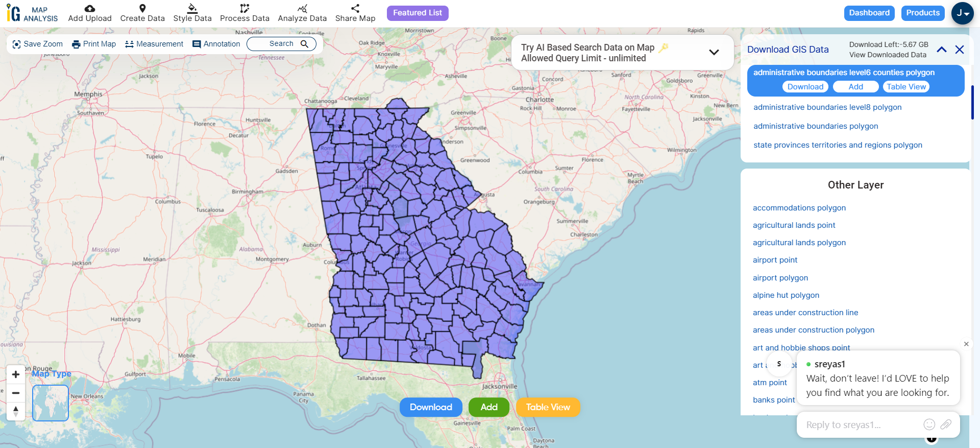Open the Products menu

923,13
